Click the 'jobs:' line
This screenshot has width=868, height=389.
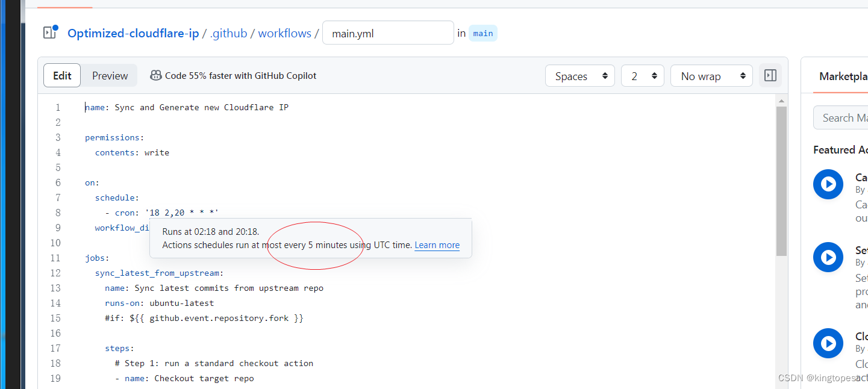pyautogui.click(x=97, y=258)
